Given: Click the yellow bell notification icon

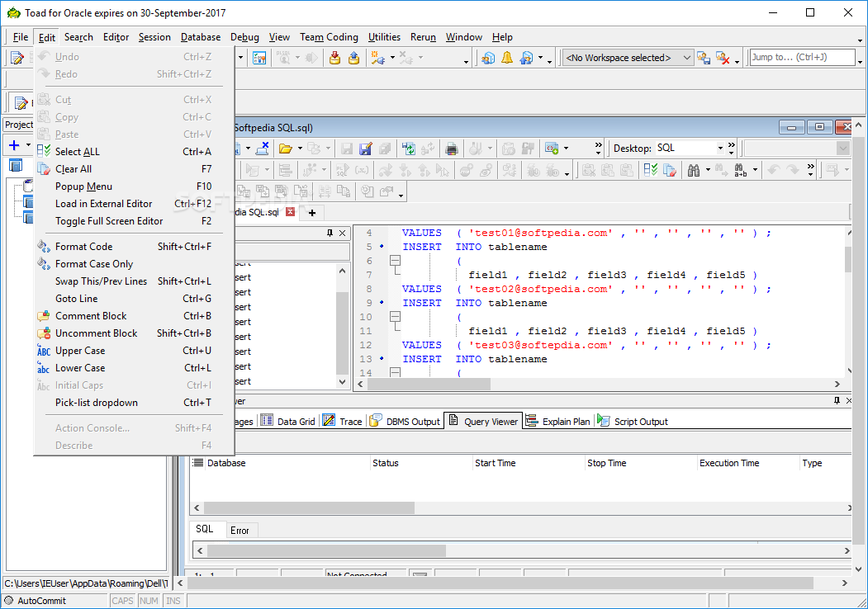Looking at the screenshot, I should point(507,58).
